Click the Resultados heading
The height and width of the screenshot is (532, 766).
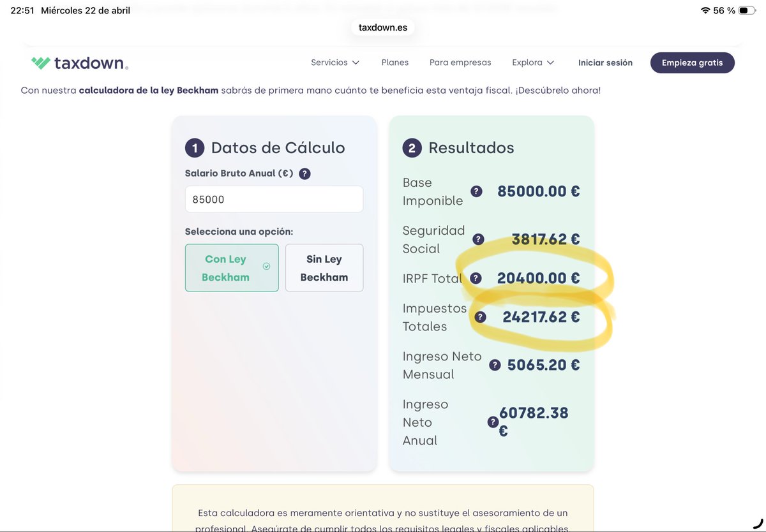(471, 148)
